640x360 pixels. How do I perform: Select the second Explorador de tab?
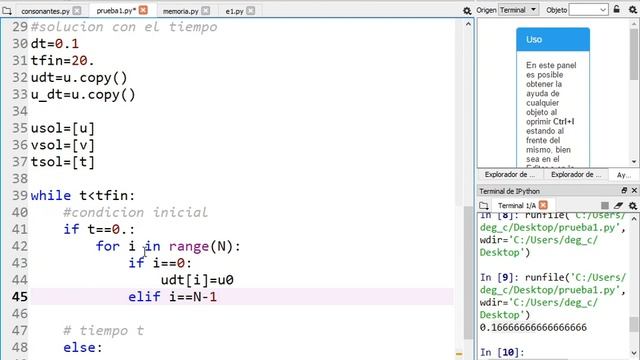click(x=576, y=175)
